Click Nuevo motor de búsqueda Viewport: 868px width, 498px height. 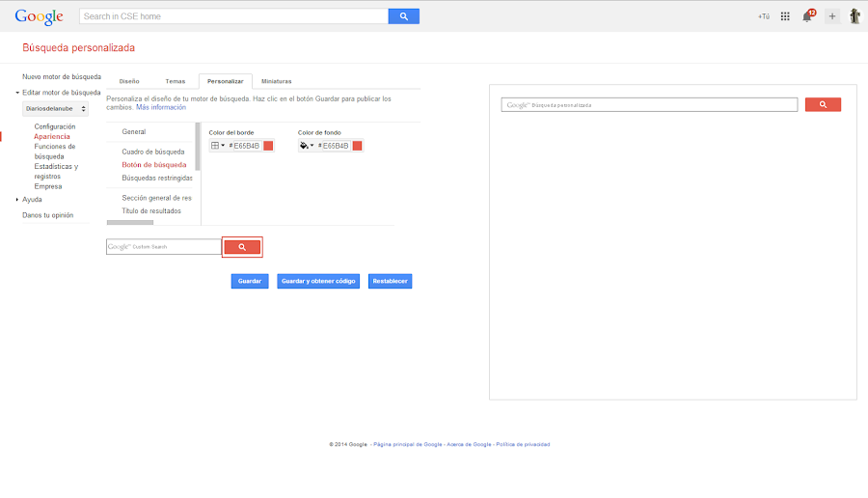(x=62, y=77)
